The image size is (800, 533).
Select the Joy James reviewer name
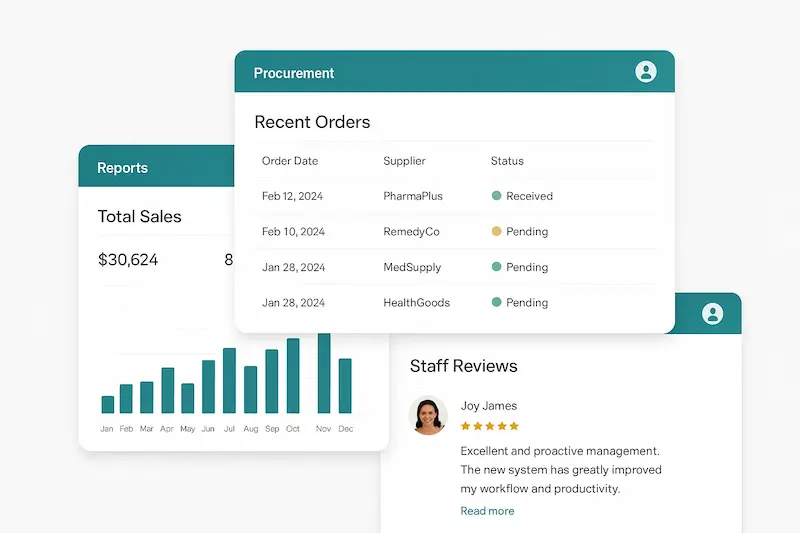(489, 405)
